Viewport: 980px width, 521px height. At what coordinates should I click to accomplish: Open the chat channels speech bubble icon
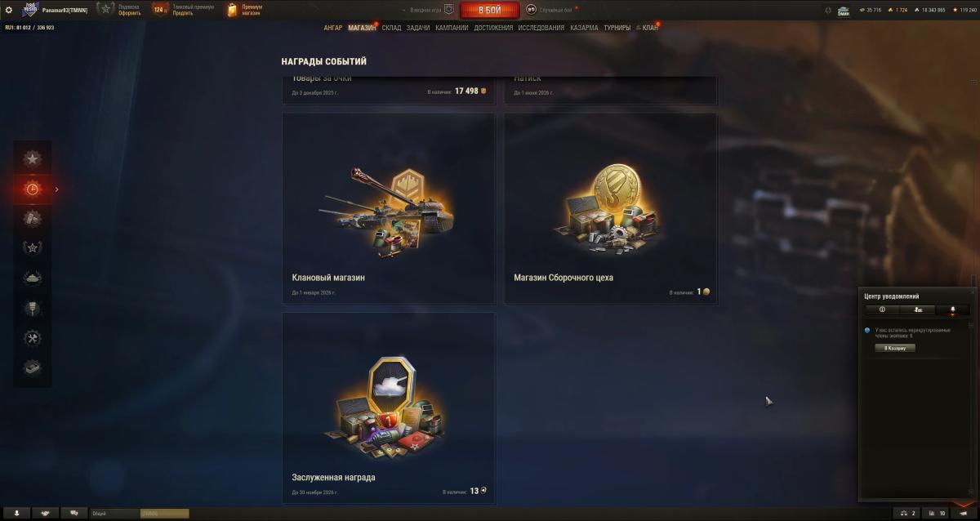pyautogui.click(x=74, y=513)
